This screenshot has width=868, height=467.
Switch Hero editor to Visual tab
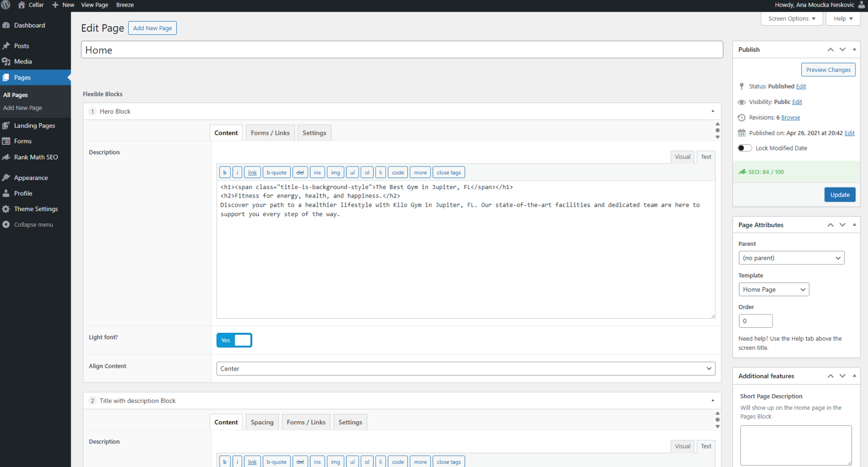click(683, 157)
